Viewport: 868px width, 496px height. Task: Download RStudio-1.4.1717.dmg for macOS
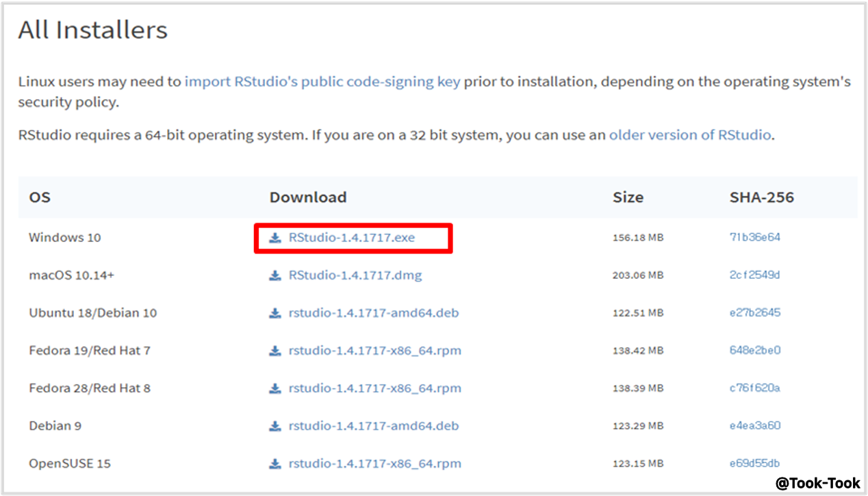tap(355, 275)
